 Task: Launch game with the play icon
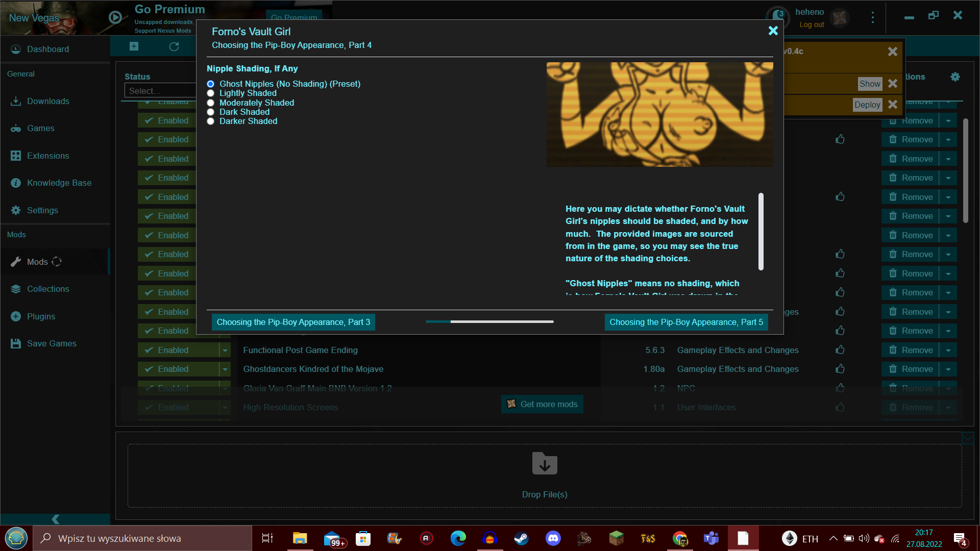(115, 17)
